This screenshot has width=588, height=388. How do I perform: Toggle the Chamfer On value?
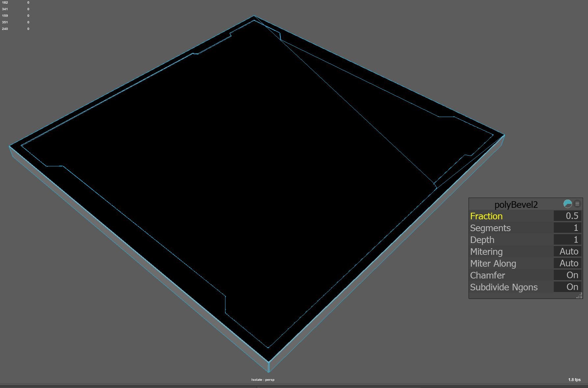click(568, 275)
